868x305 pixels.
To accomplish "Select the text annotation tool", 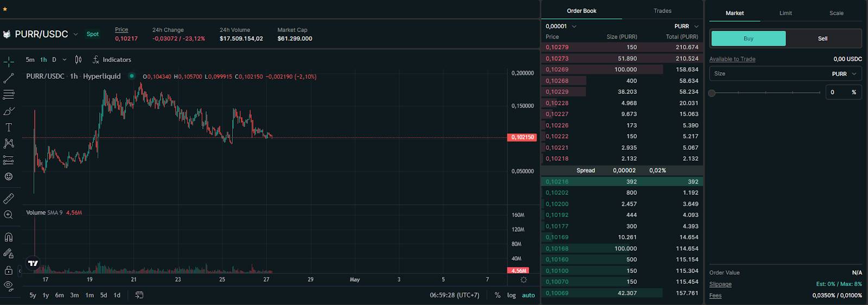I will point(9,128).
